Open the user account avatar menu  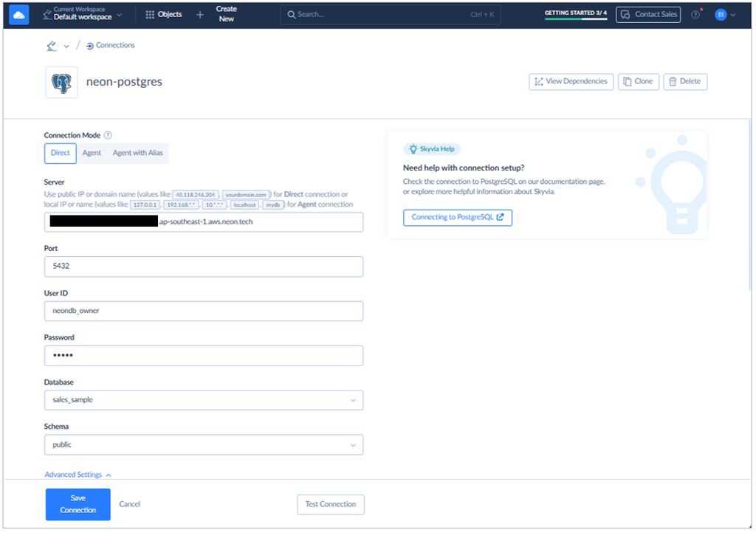[x=721, y=15]
